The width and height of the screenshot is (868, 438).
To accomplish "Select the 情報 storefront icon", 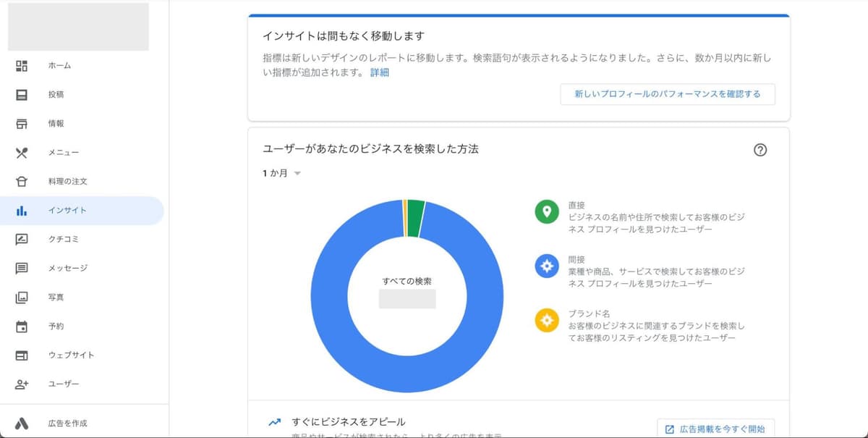I will tap(22, 124).
